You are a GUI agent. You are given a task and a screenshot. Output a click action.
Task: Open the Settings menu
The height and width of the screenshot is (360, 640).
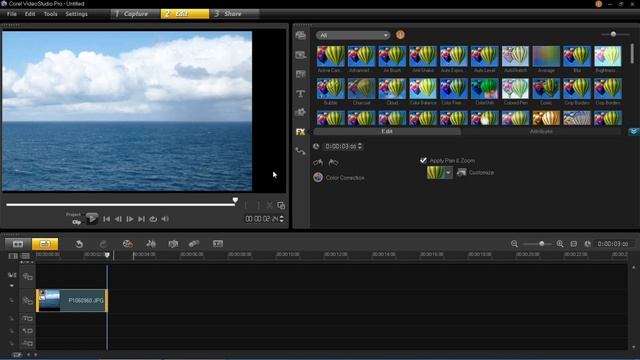pyautogui.click(x=76, y=14)
